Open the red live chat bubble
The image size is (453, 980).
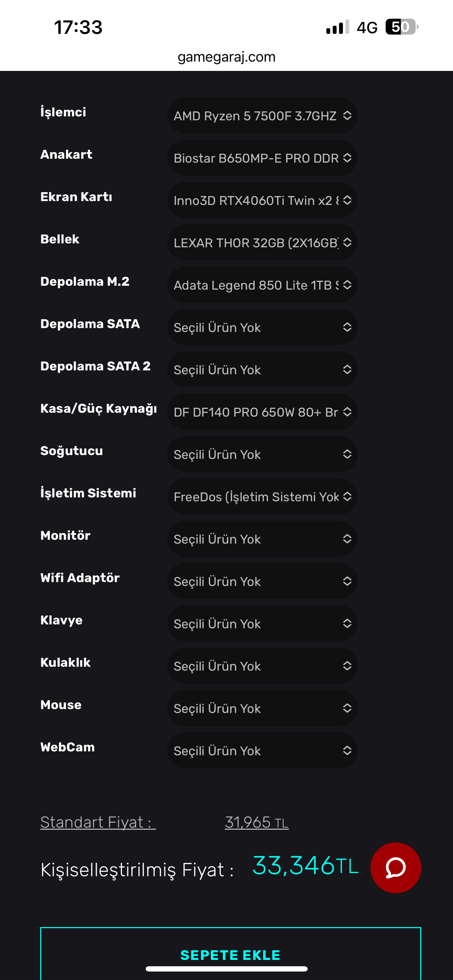[395, 867]
